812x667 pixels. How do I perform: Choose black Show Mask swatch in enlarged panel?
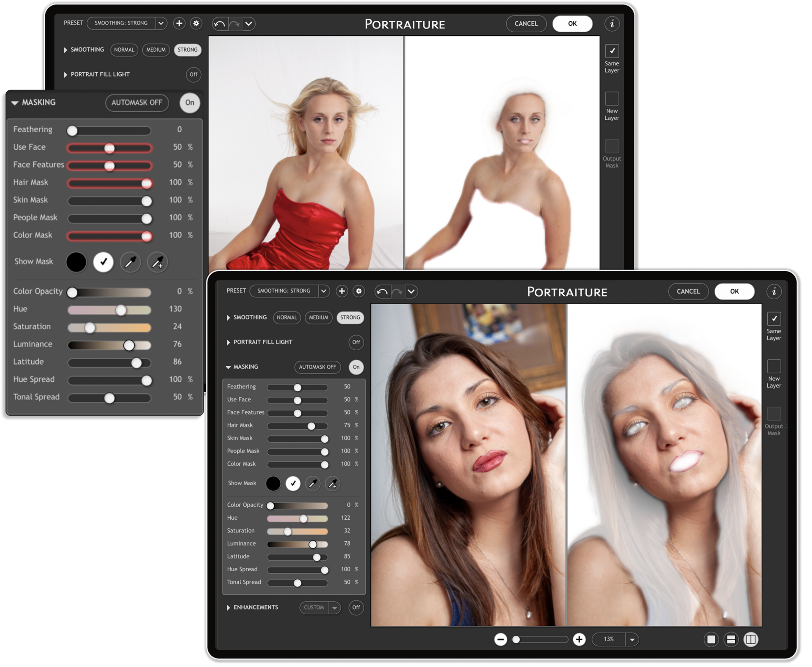coord(76,262)
